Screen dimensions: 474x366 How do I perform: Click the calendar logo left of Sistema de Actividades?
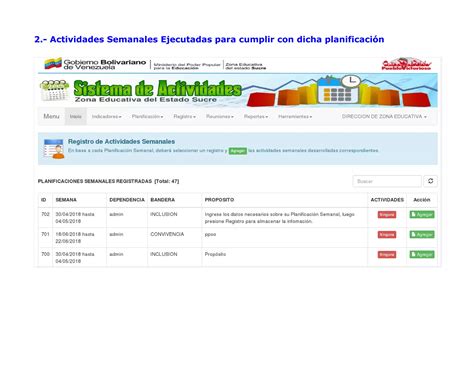point(54,90)
